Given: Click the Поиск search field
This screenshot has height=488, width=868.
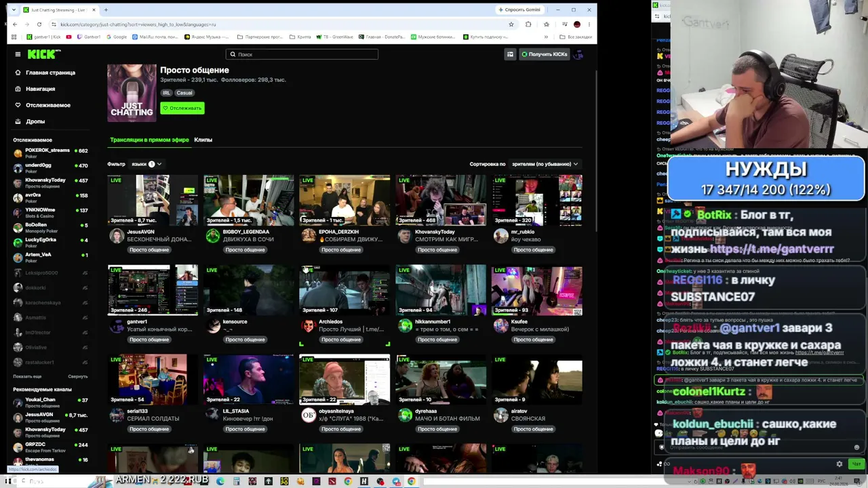Looking at the screenshot, I should pos(302,54).
